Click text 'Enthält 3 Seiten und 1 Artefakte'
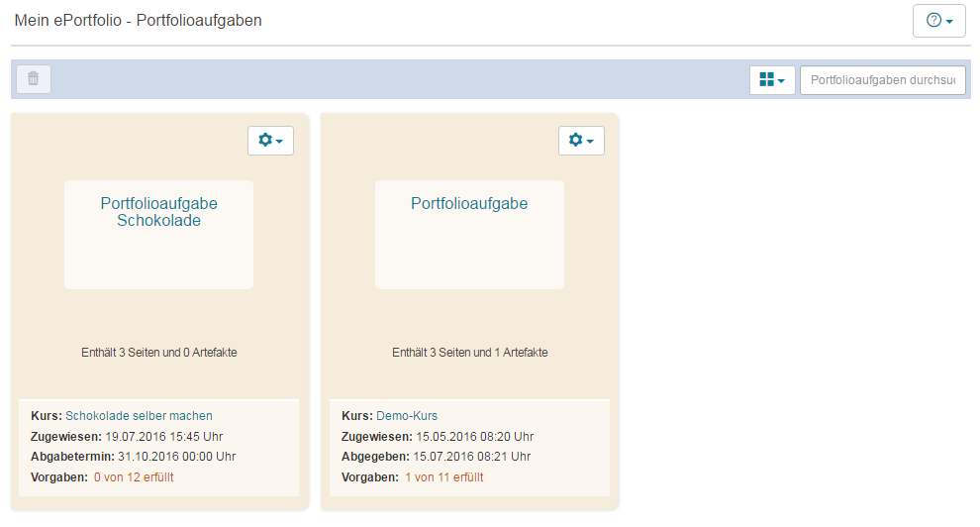980x527 pixels. point(469,352)
